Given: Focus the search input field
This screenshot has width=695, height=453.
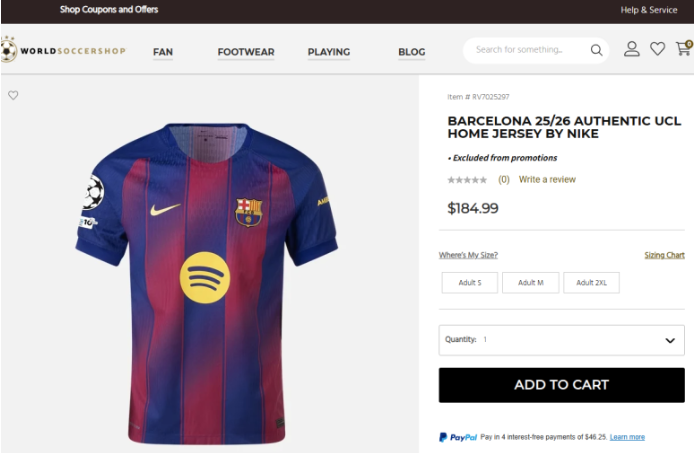Looking at the screenshot, I should coord(527,50).
